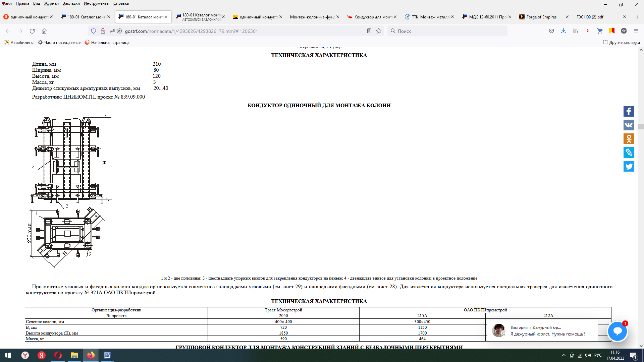
Task: Reload the page with the refresh button
Action: coord(32,31)
